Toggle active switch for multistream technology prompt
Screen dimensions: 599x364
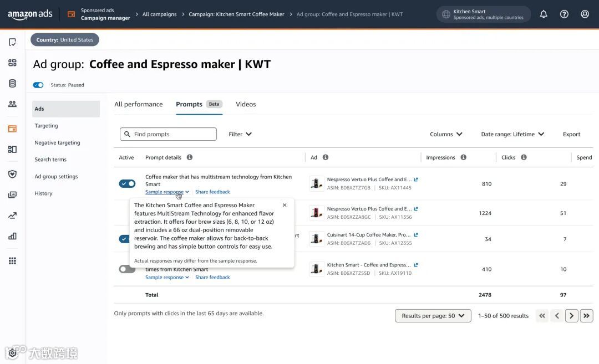pos(127,183)
